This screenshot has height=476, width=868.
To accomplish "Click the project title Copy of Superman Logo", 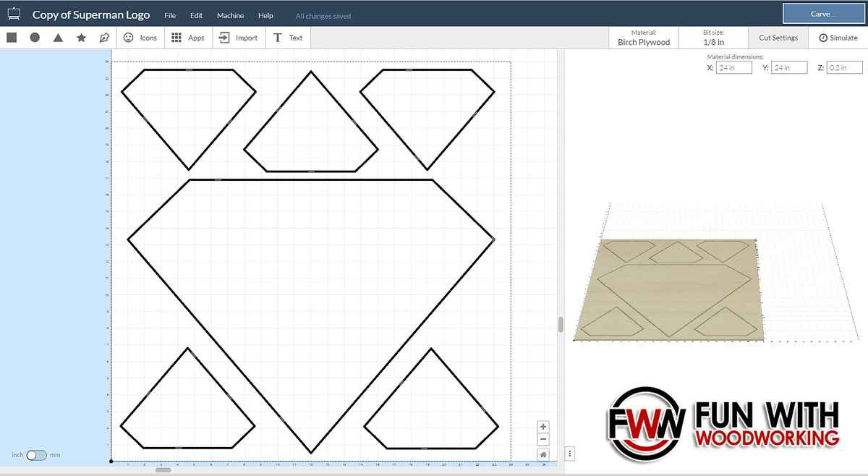I will click(91, 15).
